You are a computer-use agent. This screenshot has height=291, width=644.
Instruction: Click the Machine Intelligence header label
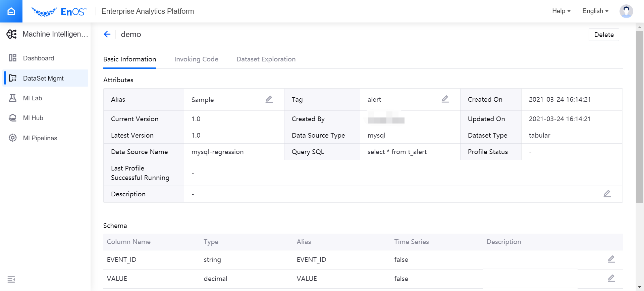[55, 34]
